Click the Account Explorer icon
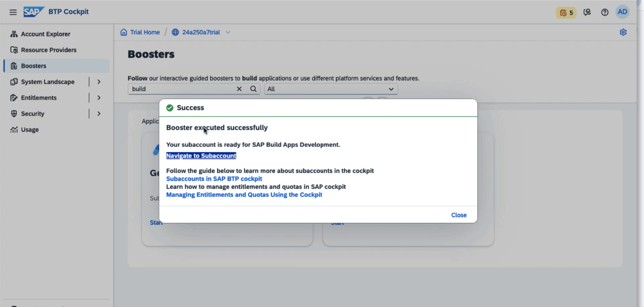The height and width of the screenshot is (307, 644). click(x=14, y=34)
